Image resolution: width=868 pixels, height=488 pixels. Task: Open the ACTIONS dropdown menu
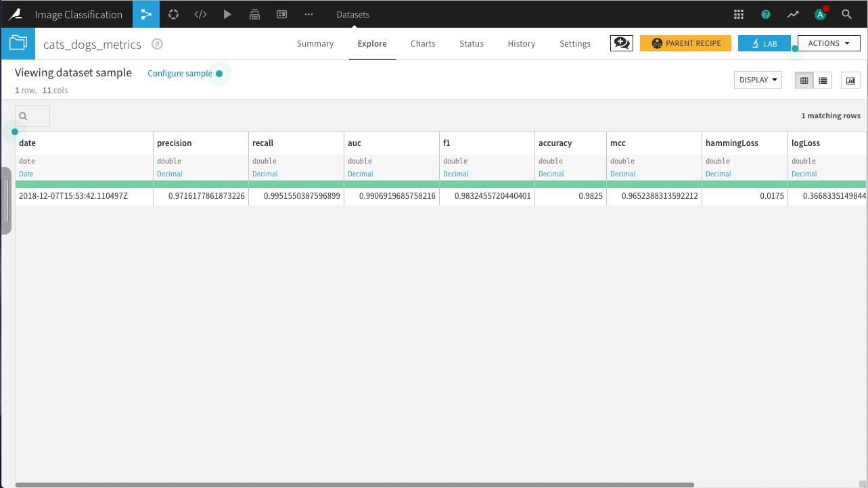pos(829,43)
